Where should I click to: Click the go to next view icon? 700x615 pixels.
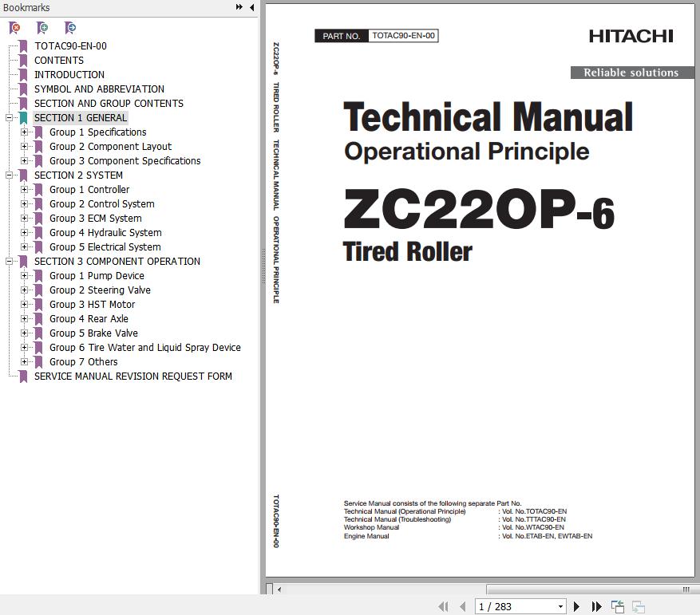(639, 606)
